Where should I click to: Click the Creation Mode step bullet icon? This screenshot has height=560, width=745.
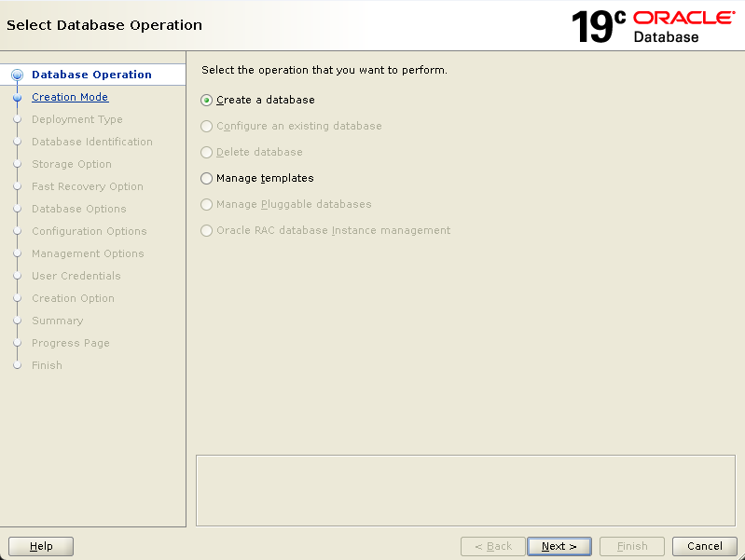point(17,97)
